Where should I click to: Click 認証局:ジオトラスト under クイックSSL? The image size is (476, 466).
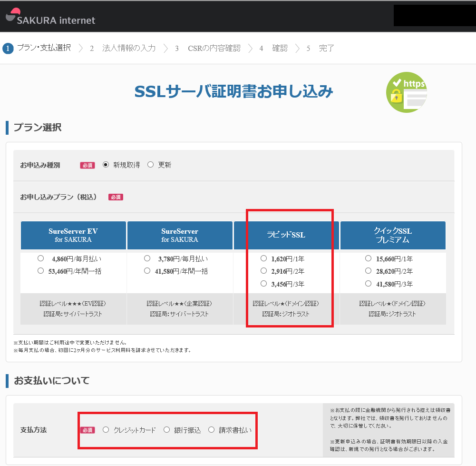[392, 314]
